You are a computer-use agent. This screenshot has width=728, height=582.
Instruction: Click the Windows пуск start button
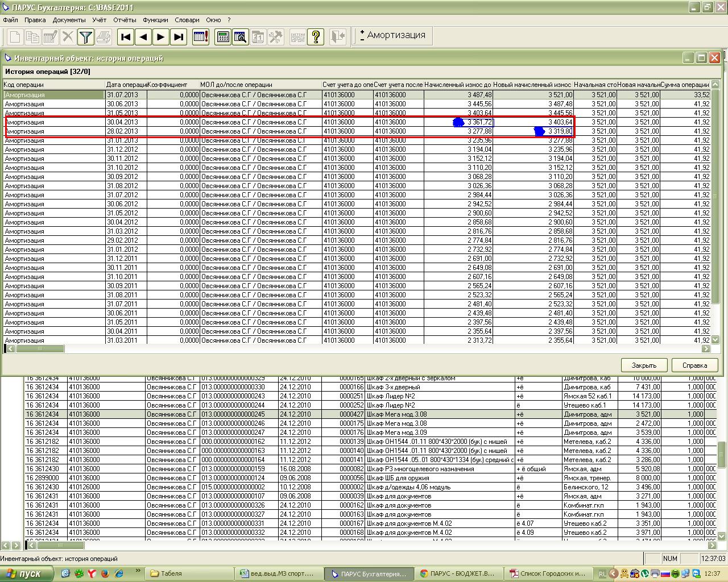(27, 573)
